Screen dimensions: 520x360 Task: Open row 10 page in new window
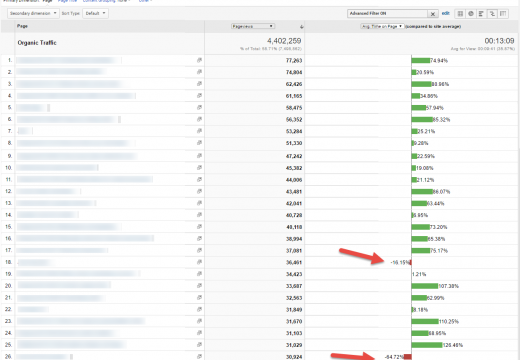(199, 167)
